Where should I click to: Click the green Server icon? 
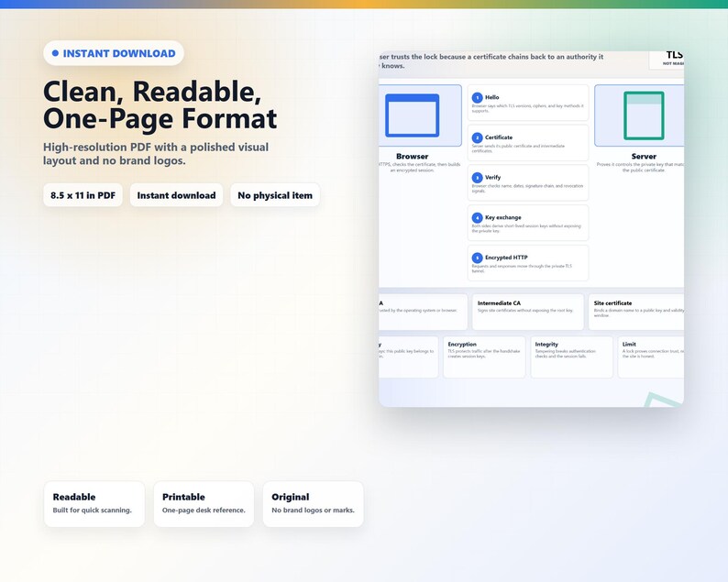pos(644,115)
